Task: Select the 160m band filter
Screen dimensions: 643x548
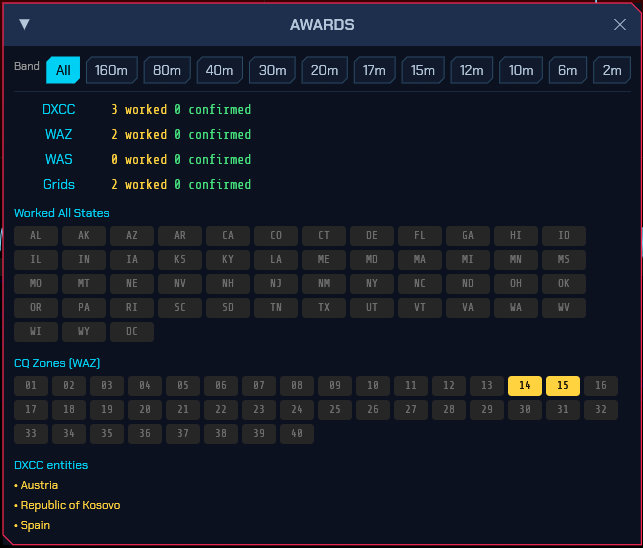Action: coord(112,70)
